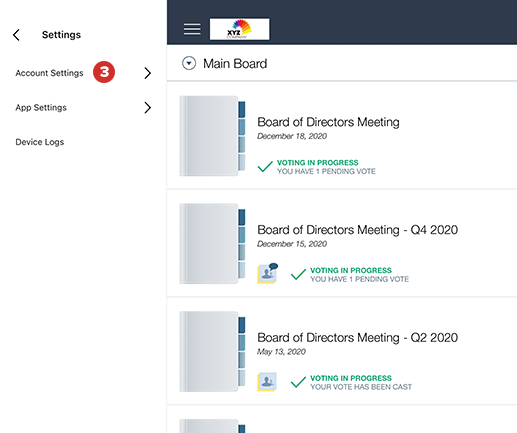Open Board of Directors Meeting December 18 title
The image size is (517, 433).
(x=328, y=122)
